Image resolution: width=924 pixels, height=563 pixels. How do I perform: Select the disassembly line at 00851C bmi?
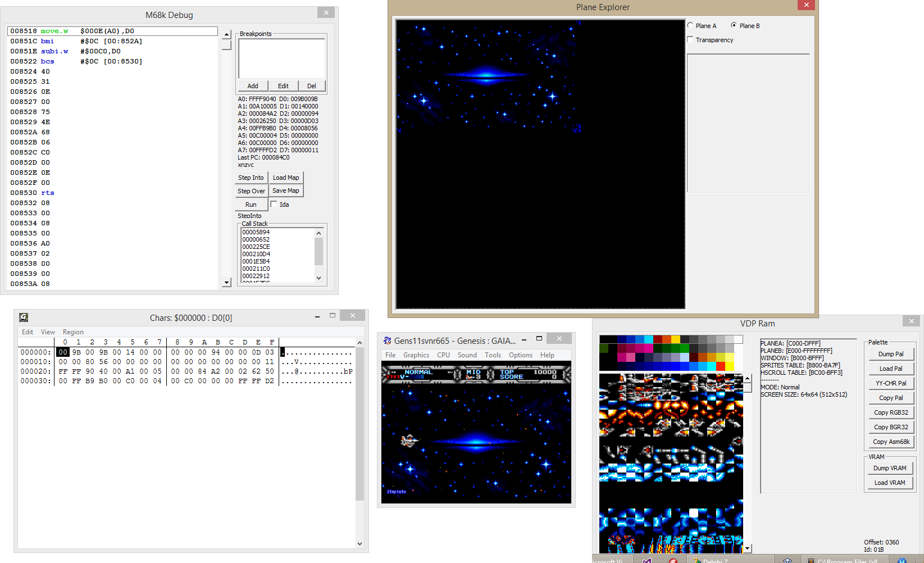(112, 41)
